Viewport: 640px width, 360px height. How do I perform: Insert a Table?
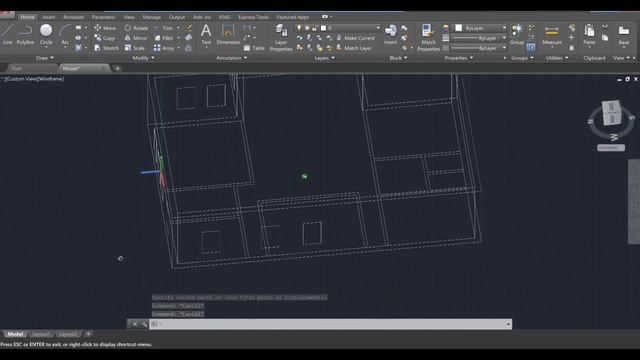(254, 48)
